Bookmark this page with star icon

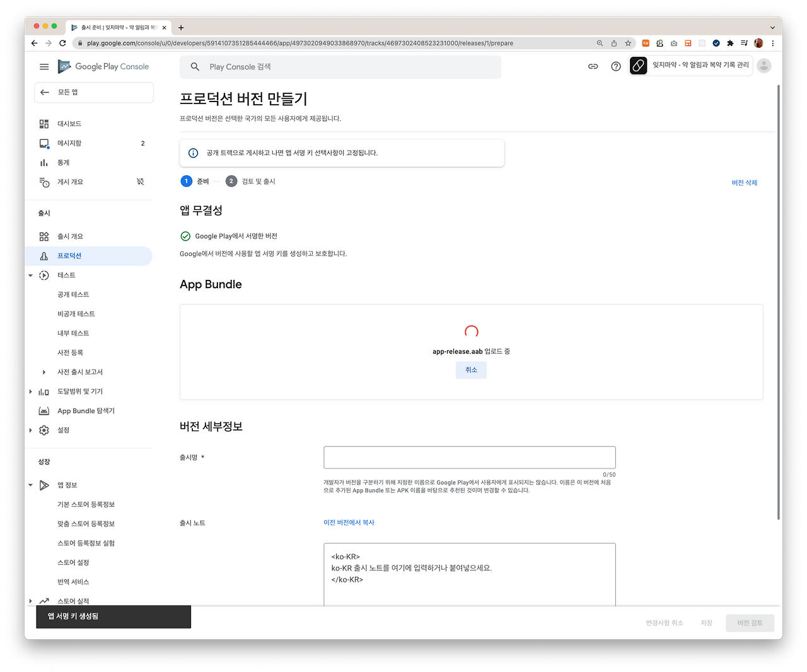point(628,43)
